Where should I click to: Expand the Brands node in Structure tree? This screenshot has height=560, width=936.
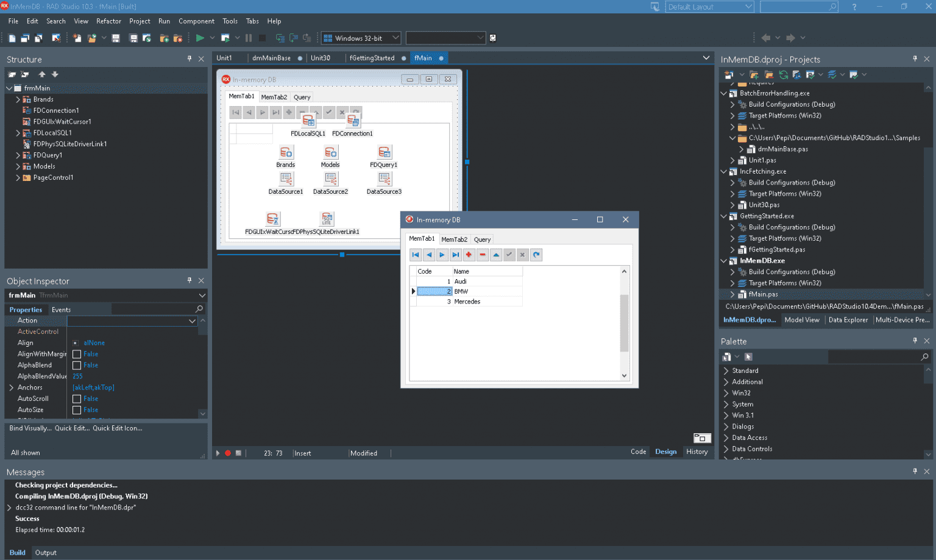pyautogui.click(x=18, y=99)
